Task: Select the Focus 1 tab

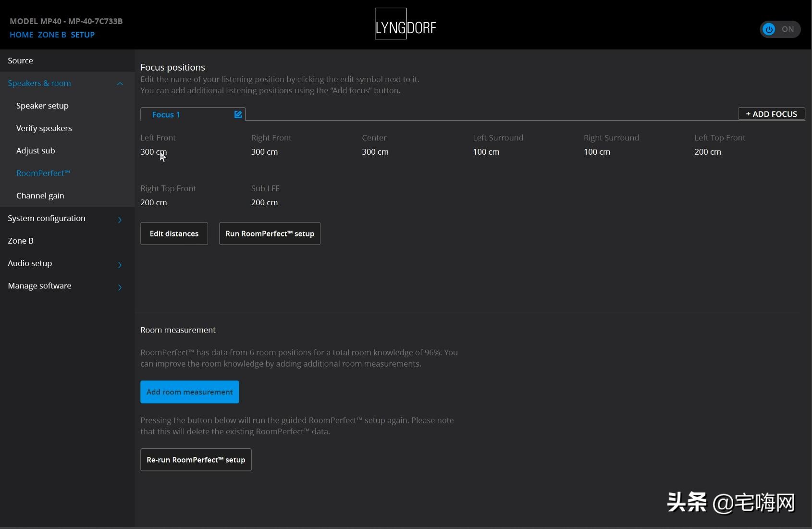Action: coord(166,115)
